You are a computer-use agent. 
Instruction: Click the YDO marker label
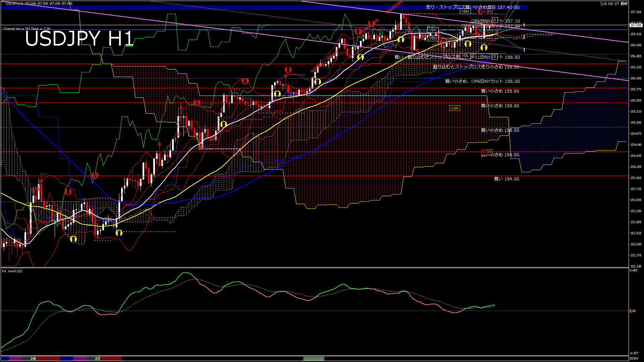tap(433, 38)
